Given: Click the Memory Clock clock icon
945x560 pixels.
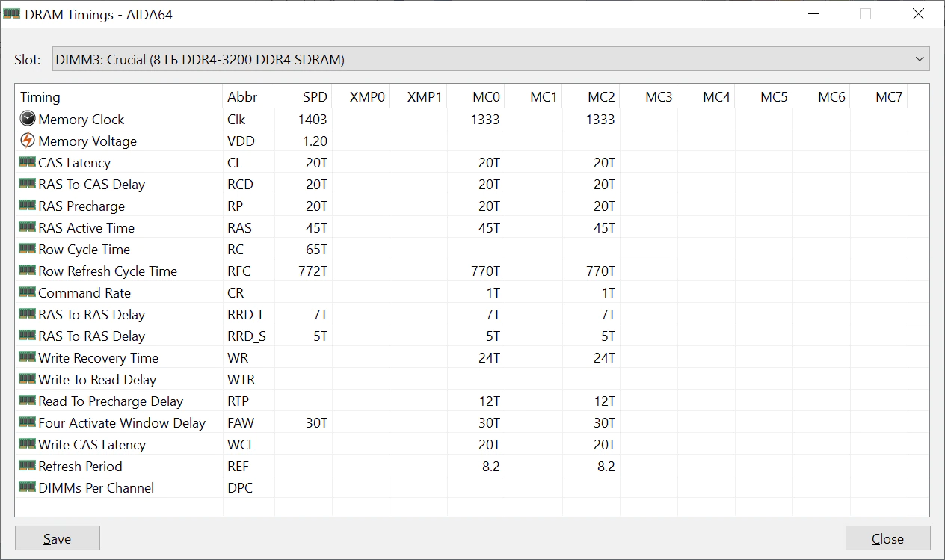Looking at the screenshot, I should [28, 119].
